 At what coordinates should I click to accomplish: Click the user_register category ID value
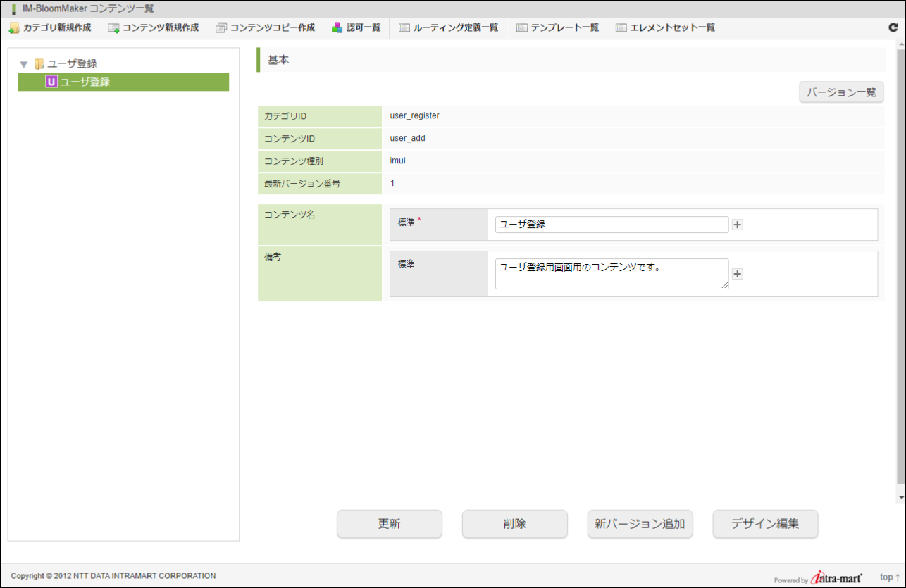(415, 115)
